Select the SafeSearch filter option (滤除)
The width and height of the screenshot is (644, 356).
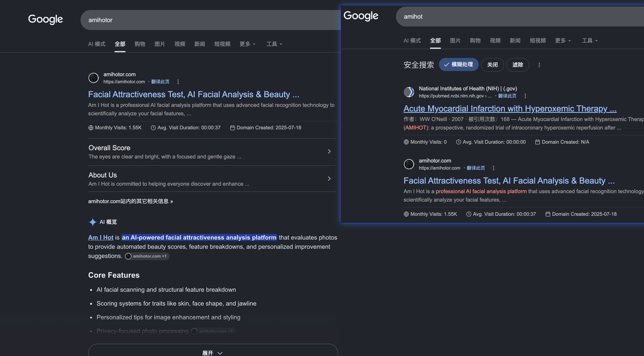coord(518,65)
